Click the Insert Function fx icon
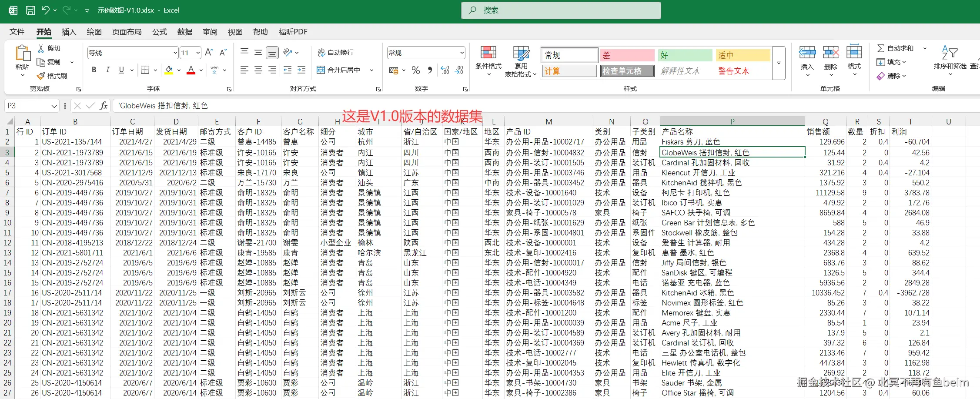 click(104, 106)
